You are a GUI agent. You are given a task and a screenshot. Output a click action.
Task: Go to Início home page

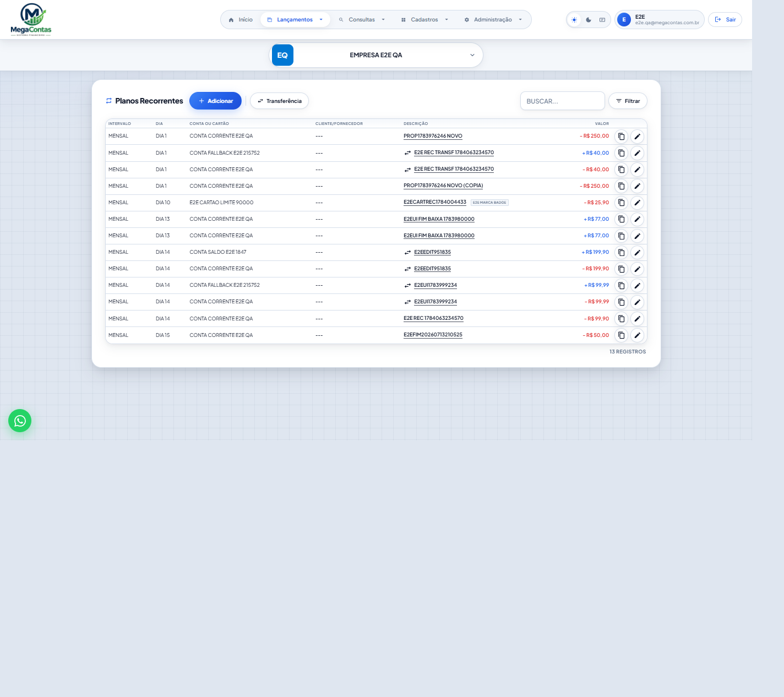tap(240, 20)
